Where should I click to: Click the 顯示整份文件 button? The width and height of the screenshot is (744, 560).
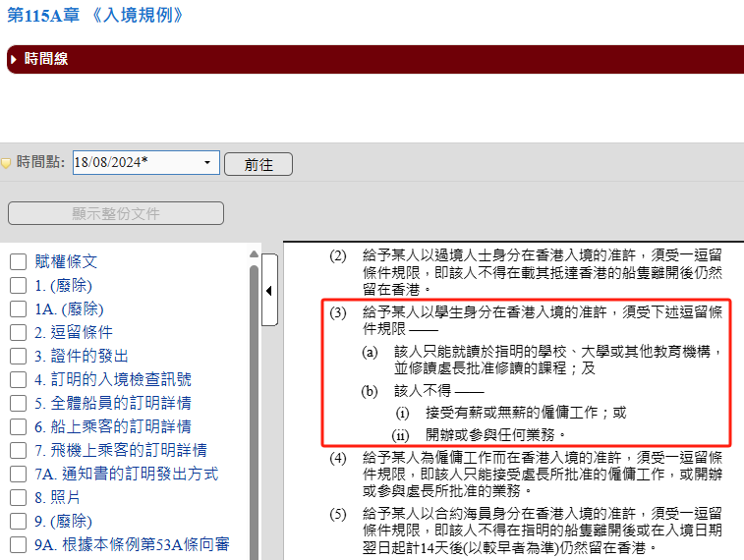click(x=116, y=213)
